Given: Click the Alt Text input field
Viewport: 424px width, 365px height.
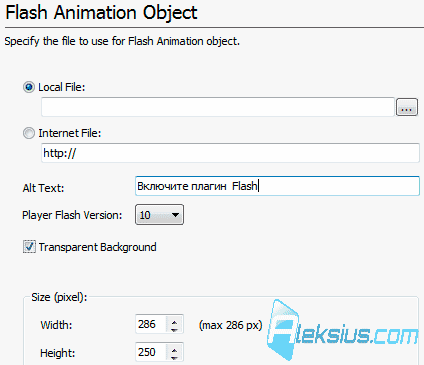Looking at the screenshot, I should (x=277, y=186).
